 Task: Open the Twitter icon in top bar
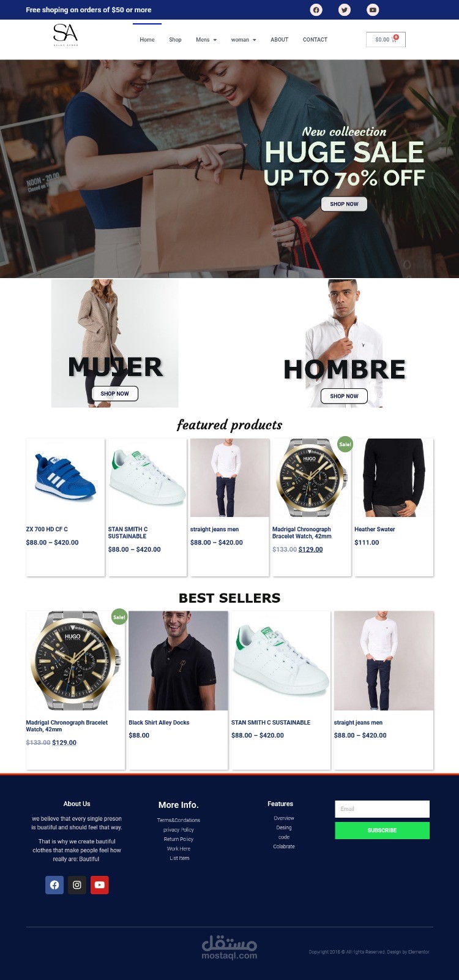pos(345,10)
